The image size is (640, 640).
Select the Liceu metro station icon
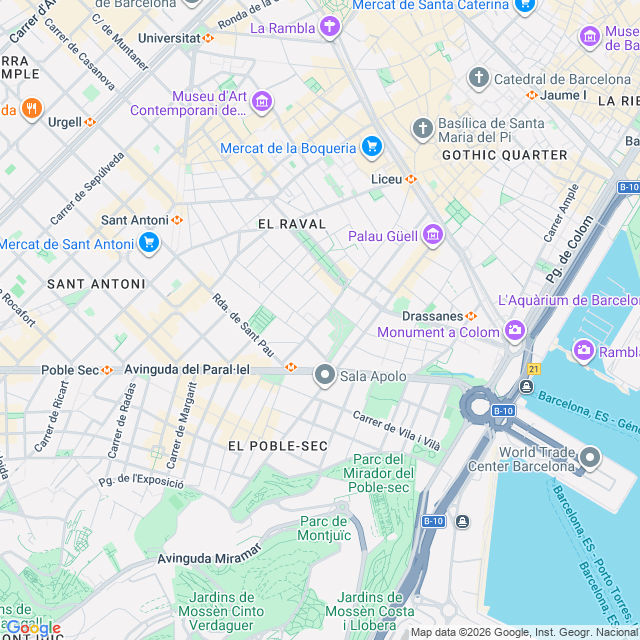pyautogui.click(x=411, y=179)
